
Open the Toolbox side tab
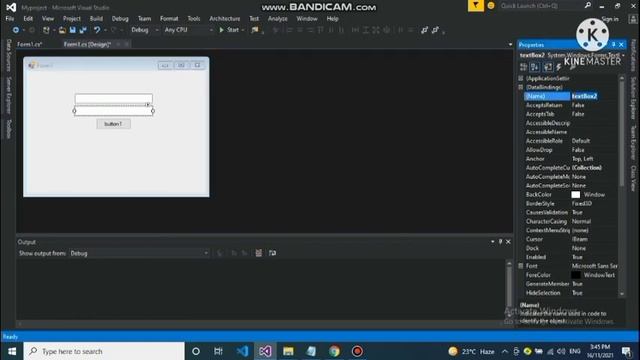[x=8, y=129]
